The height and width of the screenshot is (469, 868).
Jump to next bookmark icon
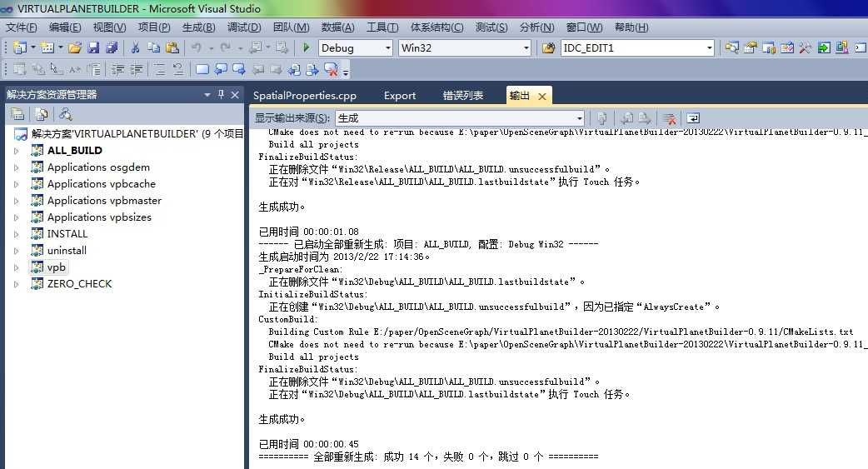[239, 69]
